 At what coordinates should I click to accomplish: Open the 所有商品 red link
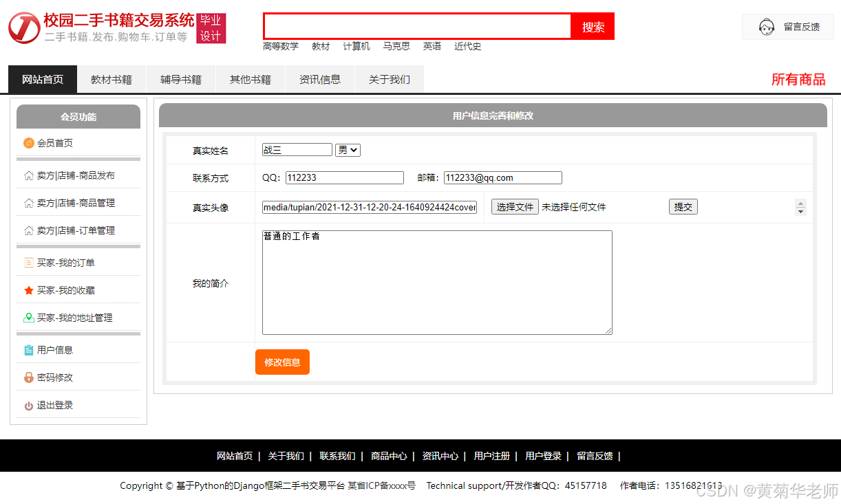[x=798, y=79]
